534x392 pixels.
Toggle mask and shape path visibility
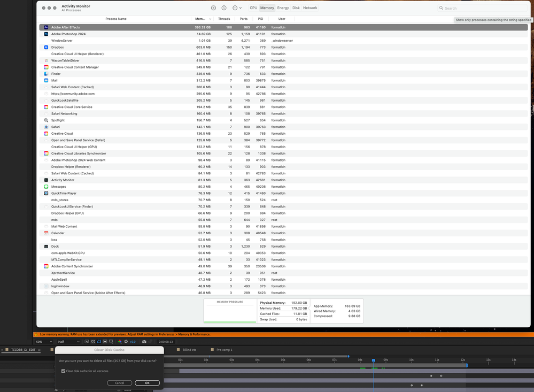pos(99,342)
